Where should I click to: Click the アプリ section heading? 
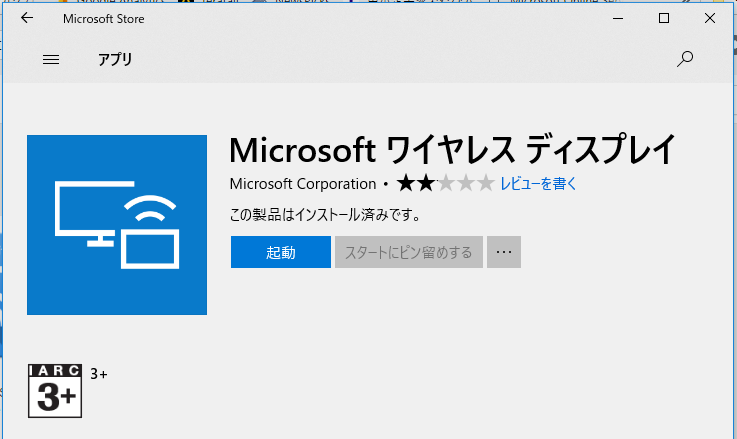pyautogui.click(x=115, y=60)
